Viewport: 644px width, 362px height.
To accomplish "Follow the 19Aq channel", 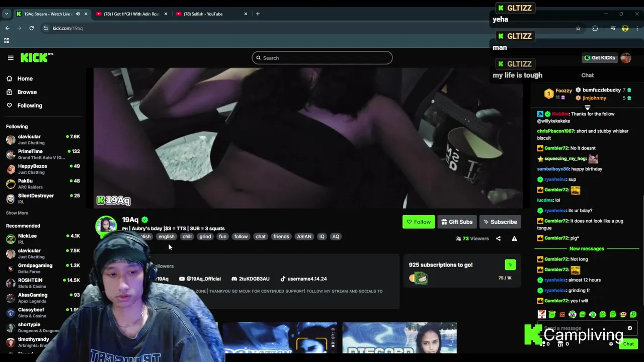I will pyautogui.click(x=419, y=222).
